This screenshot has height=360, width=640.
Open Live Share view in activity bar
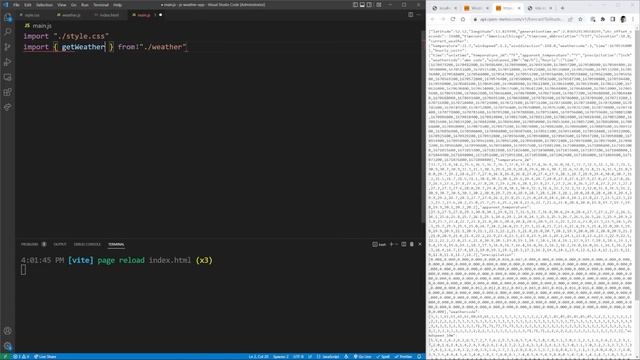tap(7, 107)
